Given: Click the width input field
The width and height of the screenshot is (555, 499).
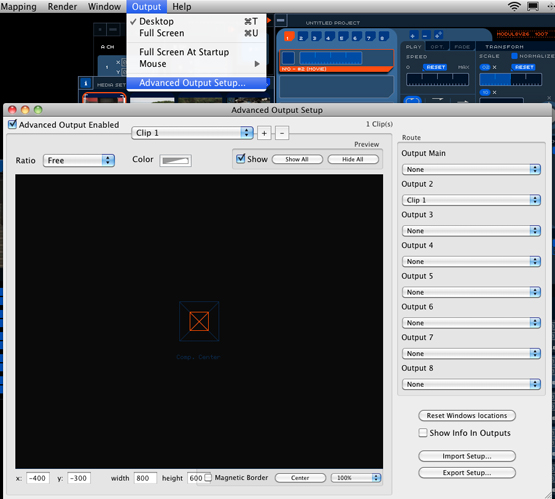Looking at the screenshot, I should click(x=145, y=478).
